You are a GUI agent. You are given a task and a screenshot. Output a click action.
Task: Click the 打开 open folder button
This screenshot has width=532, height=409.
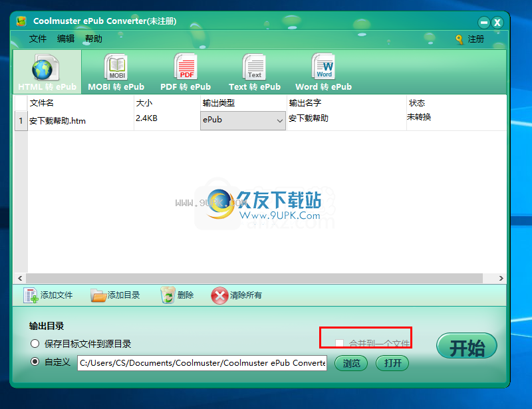392,363
